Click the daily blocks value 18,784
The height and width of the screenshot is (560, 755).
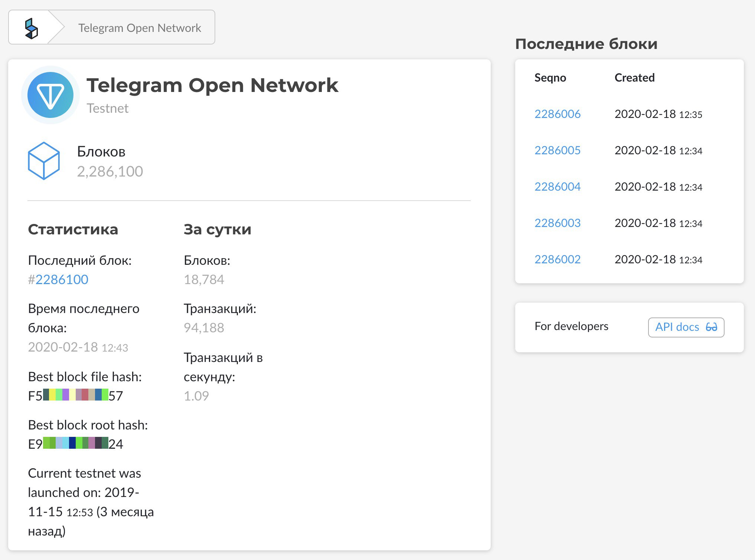tap(204, 279)
